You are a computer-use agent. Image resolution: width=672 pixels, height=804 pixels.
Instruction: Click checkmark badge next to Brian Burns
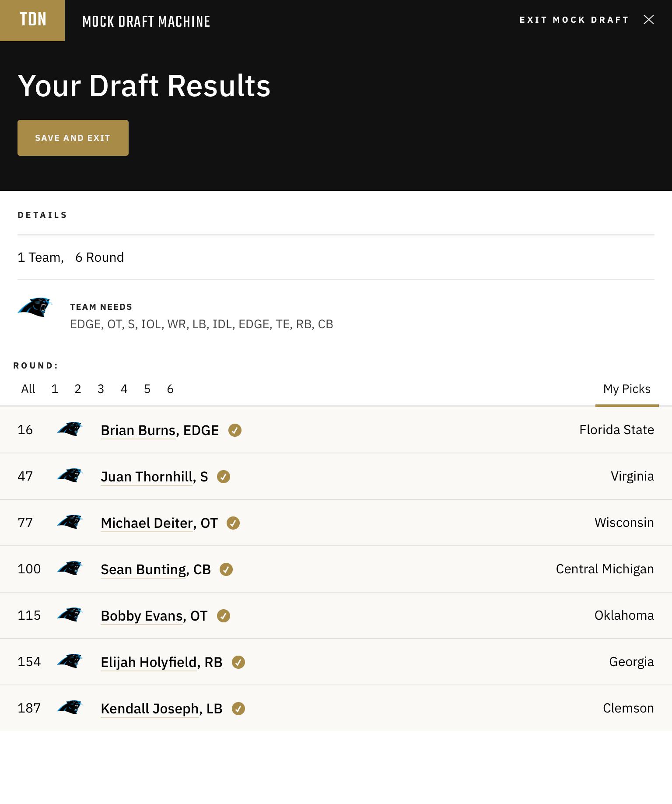[x=235, y=430]
